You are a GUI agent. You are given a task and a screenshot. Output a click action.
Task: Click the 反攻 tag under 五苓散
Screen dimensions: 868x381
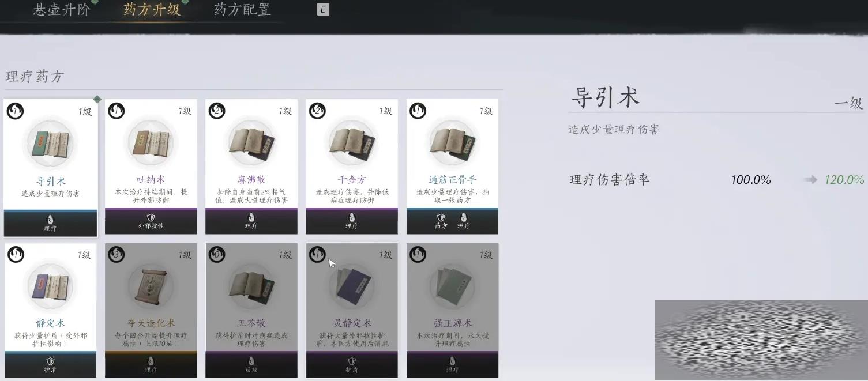[x=251, y=365]
